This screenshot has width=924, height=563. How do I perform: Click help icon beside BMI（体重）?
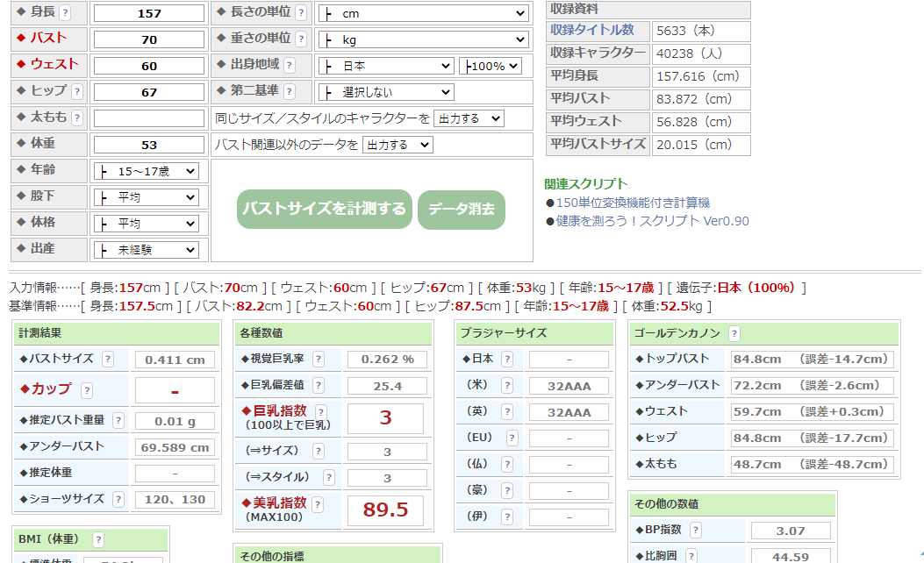click(98, 540)
